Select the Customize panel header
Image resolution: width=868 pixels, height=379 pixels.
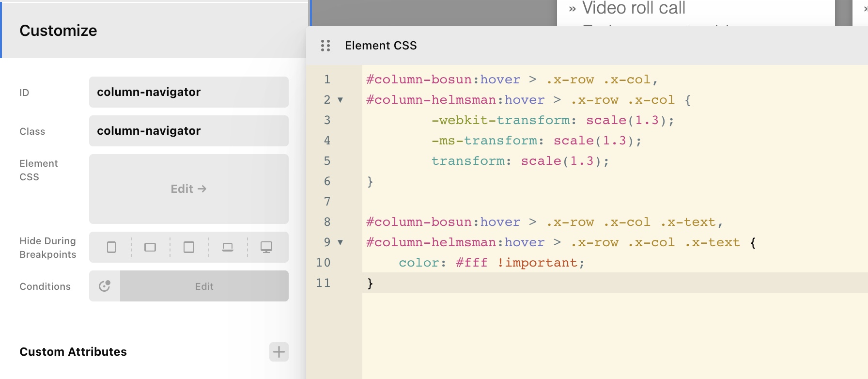[x=58, y=31]
